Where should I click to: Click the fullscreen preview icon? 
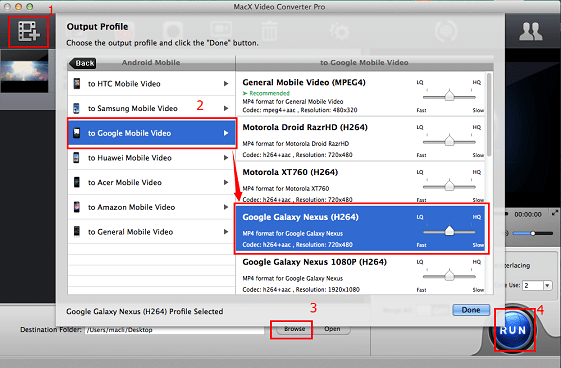(x=555, y=213)
